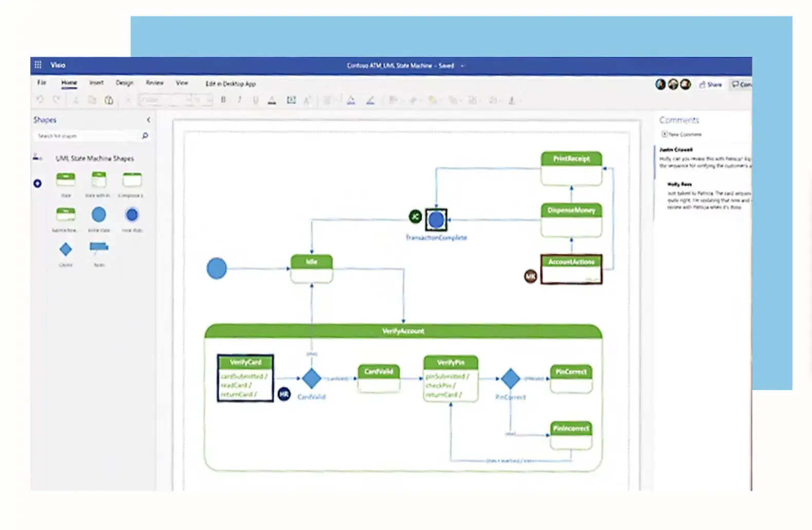Toggle Italic formatting
The height and width of the screenshot is (530, 812).
[239, 100]
